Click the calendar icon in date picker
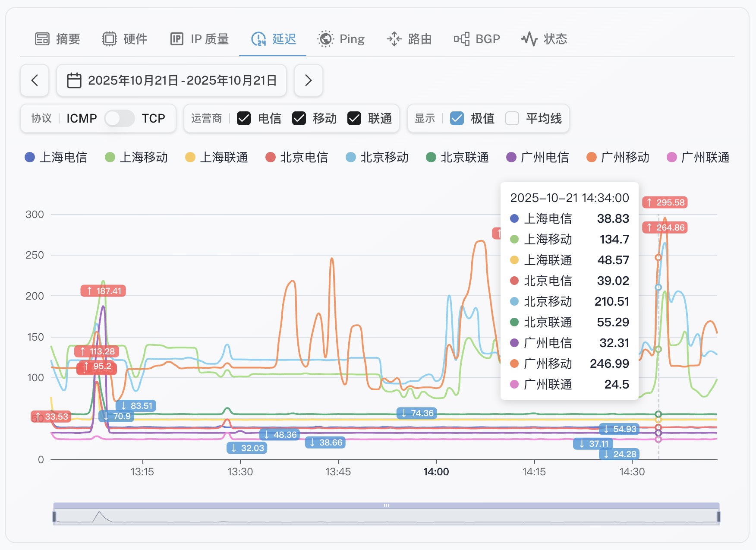 [x=74, y=80]
